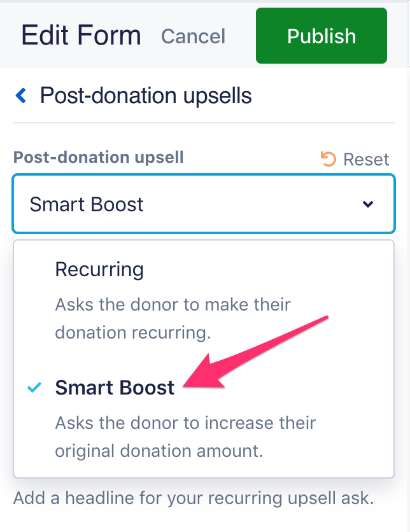The height and width of the screenshot is (532, 410).
Task: Select the Recurring option title
Action: tap(99, 269)
